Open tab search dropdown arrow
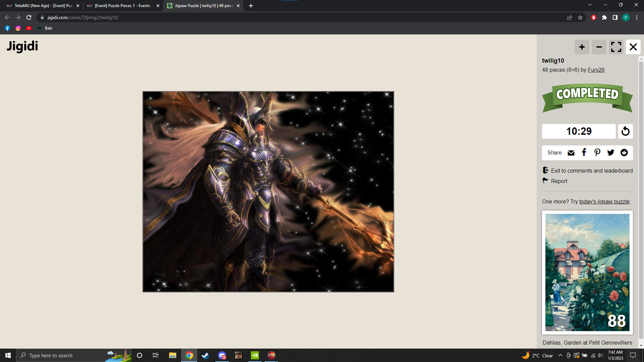Screen dimensions: 644x362 tap(590, 5)
